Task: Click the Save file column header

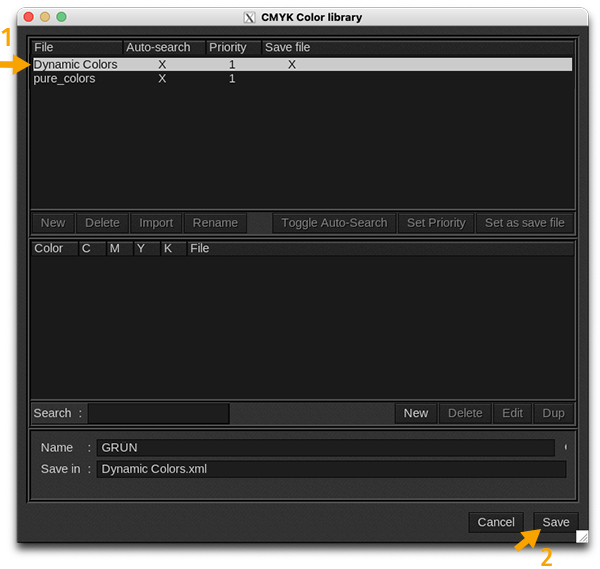Action: pos(418,47)
